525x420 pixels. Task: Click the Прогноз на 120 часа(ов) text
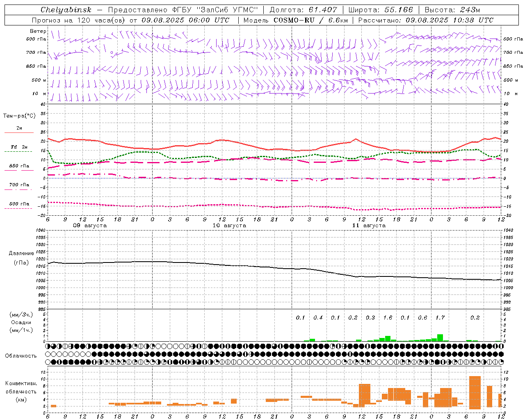79,20
